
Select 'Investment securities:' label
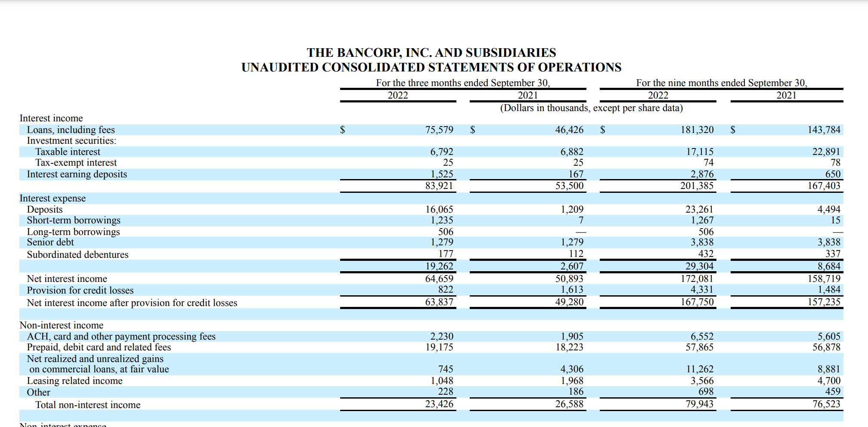(71, 140)
